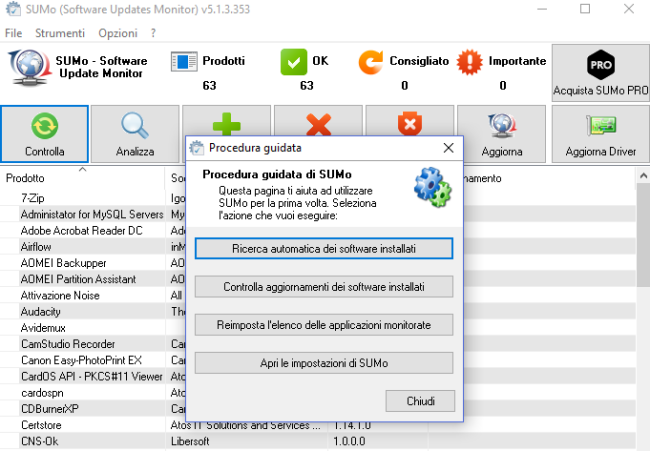The height and width of the screenshot is (451, 650).
Task: Close the Procedura guidata dialog
Action: point(449,148)
